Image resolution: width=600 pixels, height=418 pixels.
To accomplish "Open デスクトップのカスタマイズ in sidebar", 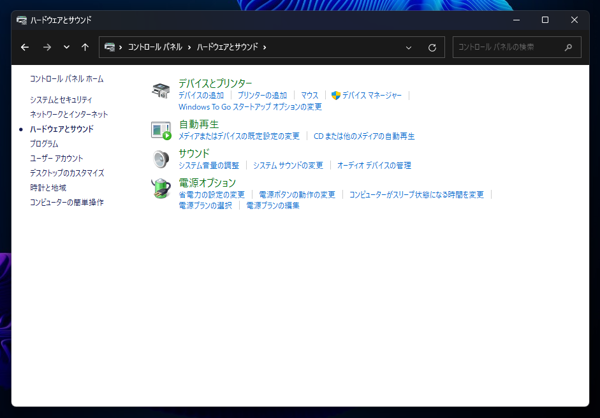I will 67,173.
